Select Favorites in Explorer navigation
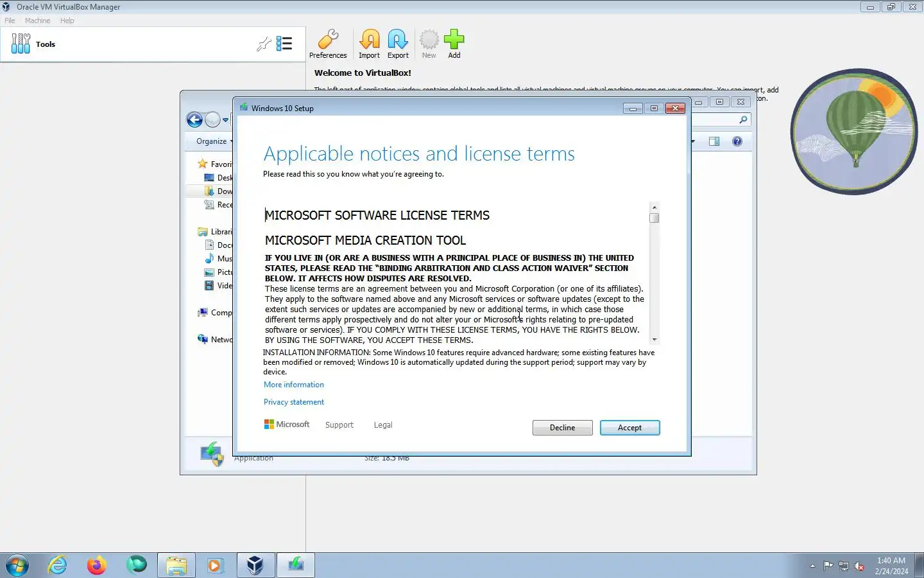 coord(215,164)
